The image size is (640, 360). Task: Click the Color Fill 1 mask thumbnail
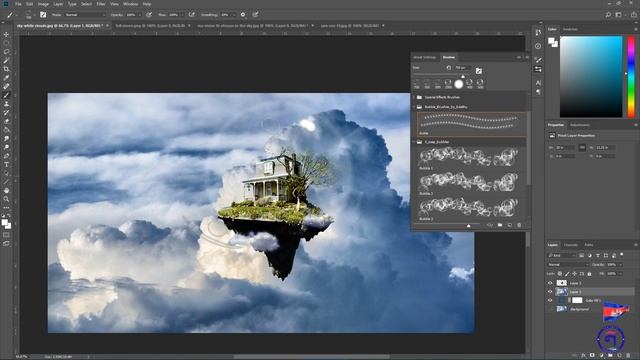tap(577, 300)
